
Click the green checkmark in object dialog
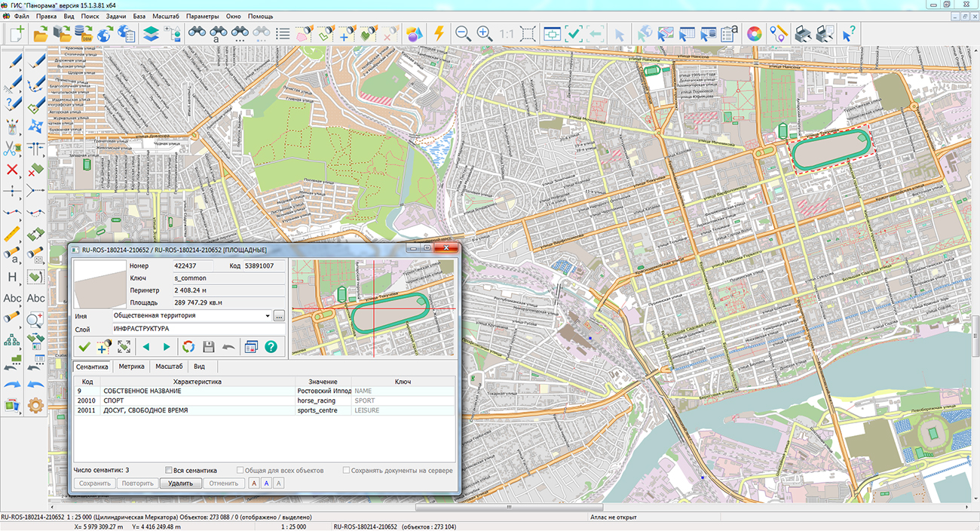[x=84, y=347]
